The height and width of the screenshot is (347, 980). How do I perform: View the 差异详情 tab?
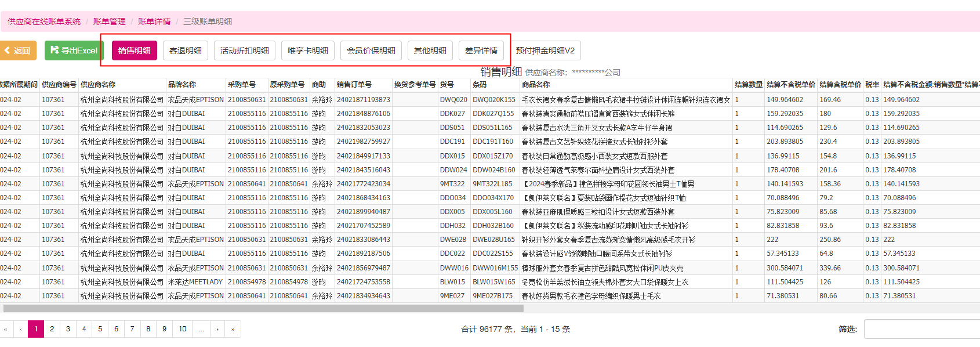pyautogui.click(x=481, y=50)
